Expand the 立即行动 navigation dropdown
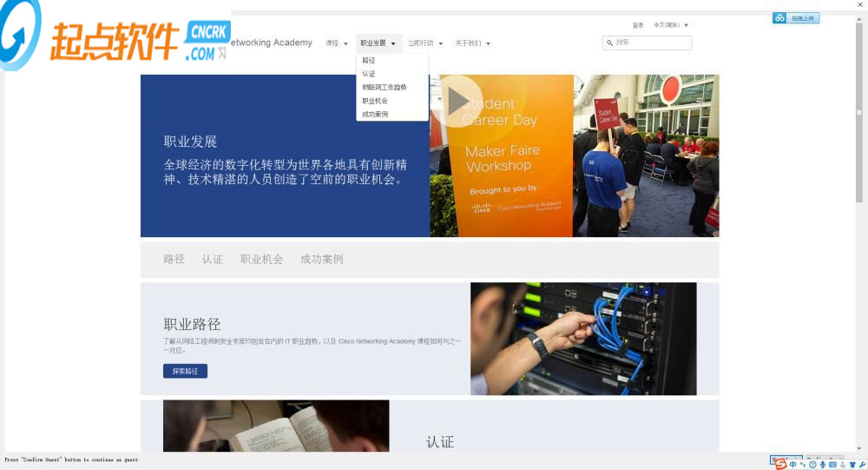Screen dimensions: 868x470 (x=425, y=43)
